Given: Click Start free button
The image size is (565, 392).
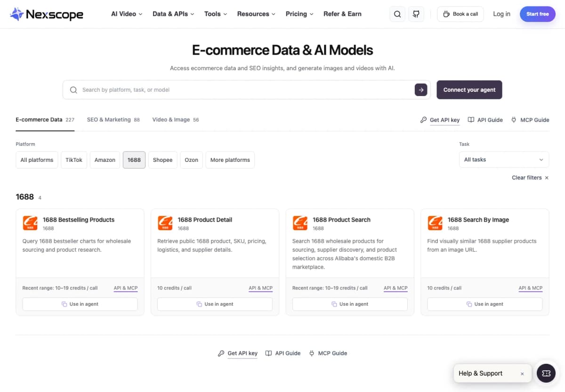Looking at the screenshot, I should point(537,14).
